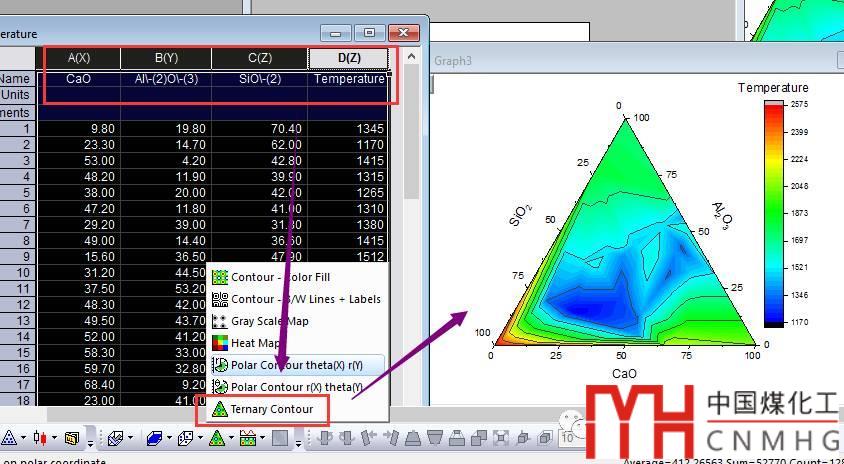844x464 pixels.
Task: Choose Heat Map plot option
Action: click(x=252, y=343)
